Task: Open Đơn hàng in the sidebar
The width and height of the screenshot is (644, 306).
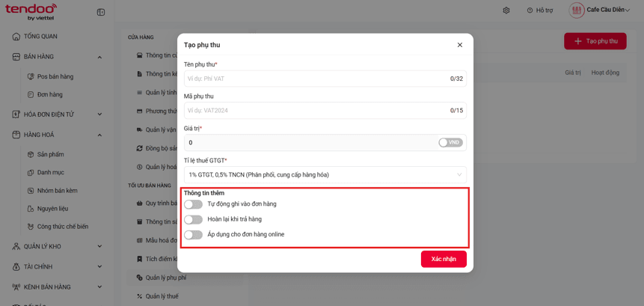Action: point(49,94)
